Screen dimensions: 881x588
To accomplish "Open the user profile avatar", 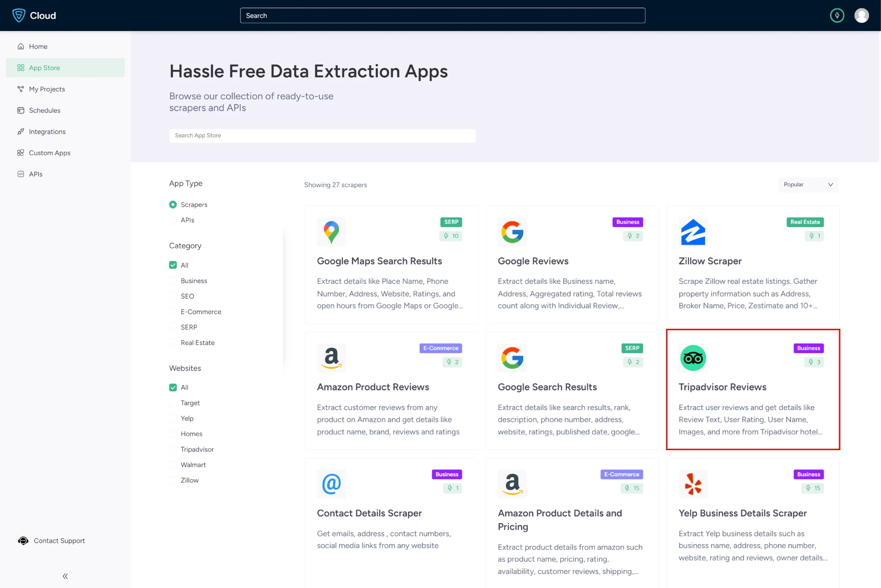I will pos(861,15).
